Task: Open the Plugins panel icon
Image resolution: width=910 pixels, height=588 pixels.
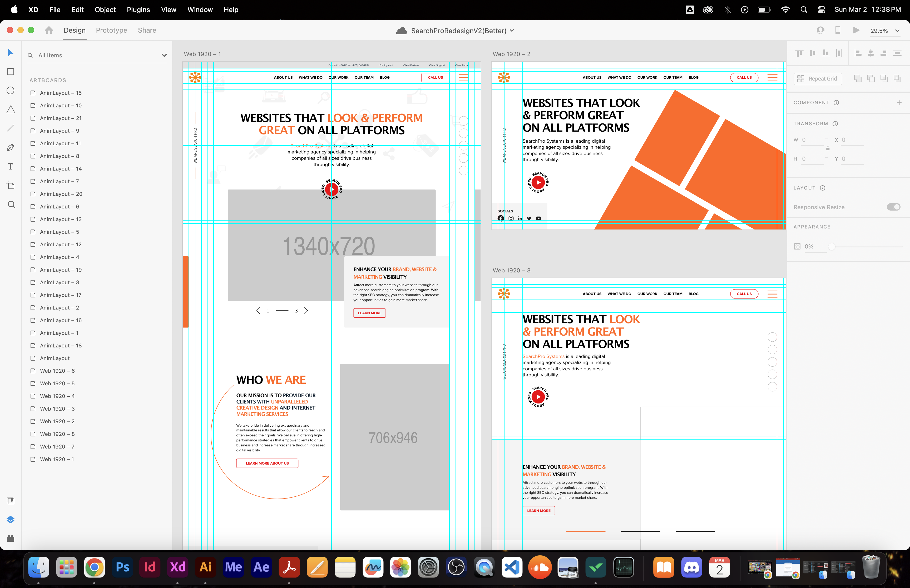Action: [x=11, y=538]
